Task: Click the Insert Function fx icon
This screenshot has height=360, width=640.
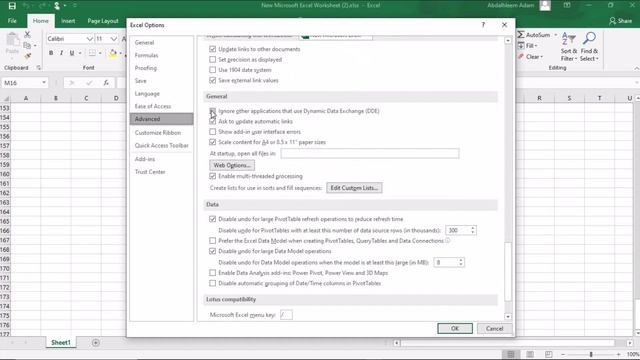Action: pos(106,83)
